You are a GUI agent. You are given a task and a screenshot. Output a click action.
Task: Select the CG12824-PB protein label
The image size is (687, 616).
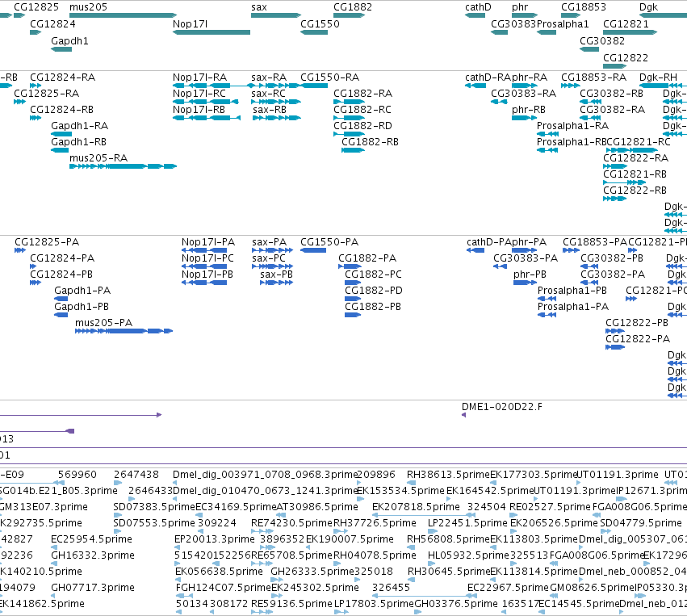click(61, 274)
